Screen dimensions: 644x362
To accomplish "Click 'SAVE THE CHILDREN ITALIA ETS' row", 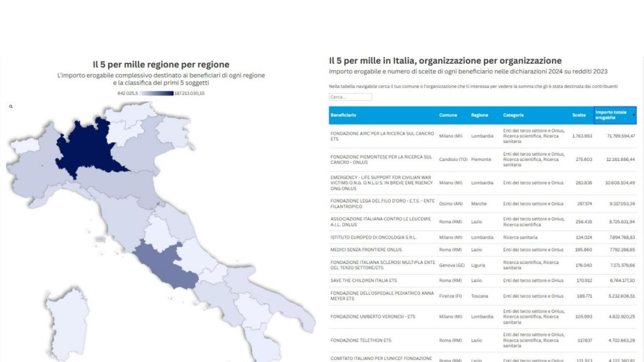I will (x=483, y=280).
